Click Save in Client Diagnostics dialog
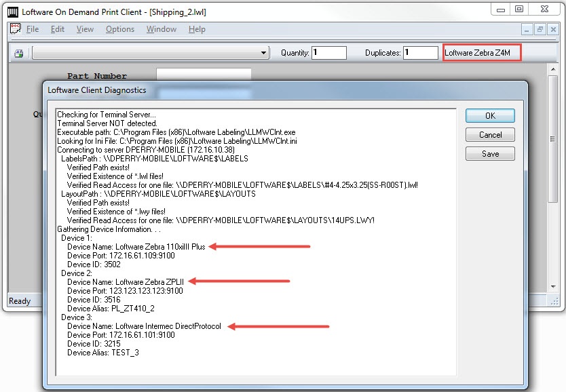This screenshot has height=392, width=566. (490, 154)
